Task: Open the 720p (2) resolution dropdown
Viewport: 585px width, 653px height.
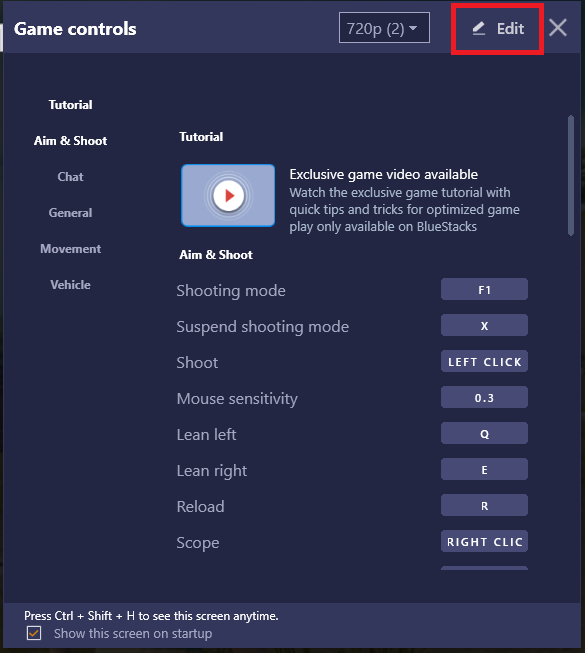Action: point(384,28)
